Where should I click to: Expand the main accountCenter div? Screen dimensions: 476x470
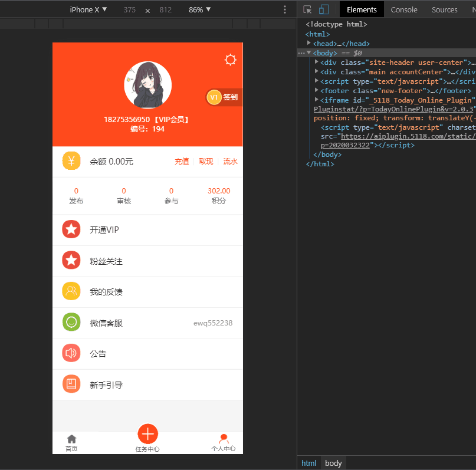click(316, 71)
